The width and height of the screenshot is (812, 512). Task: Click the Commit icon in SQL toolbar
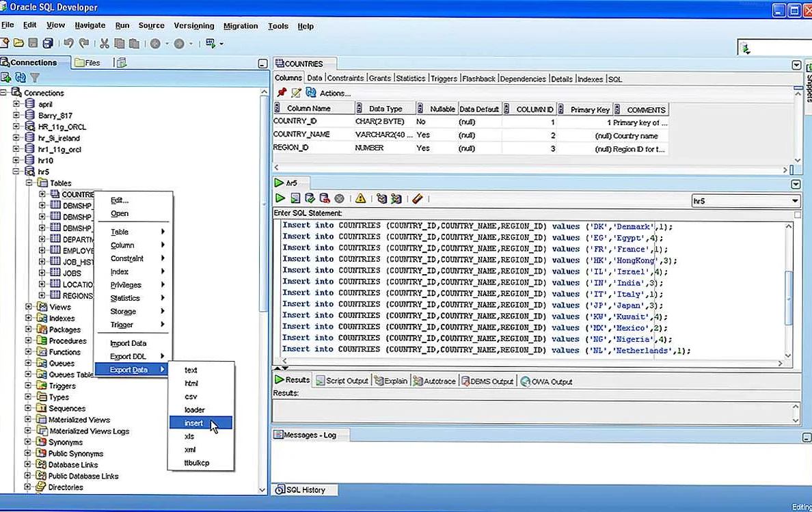click(x=310, y=199)
